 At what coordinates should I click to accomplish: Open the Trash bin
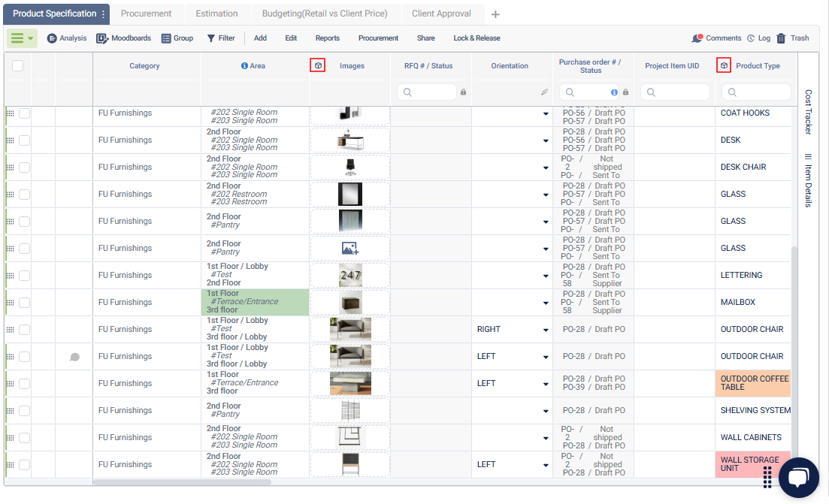pyautogui.click(x=792, y=38)
